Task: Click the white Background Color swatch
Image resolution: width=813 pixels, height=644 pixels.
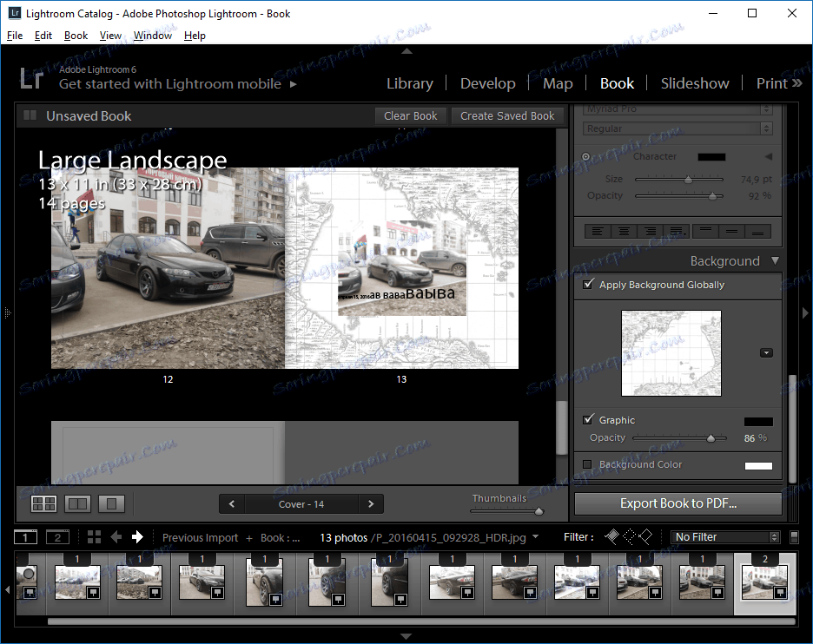Action: [758, 465]
